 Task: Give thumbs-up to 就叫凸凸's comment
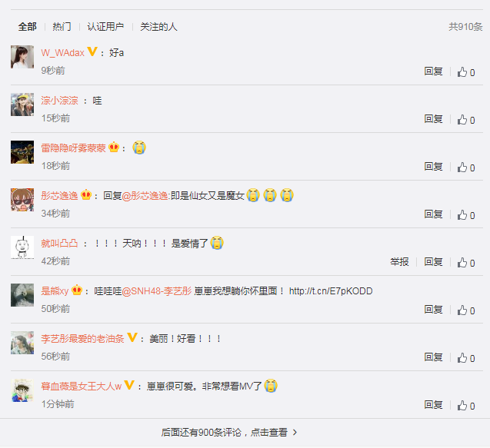click(466, 263)
